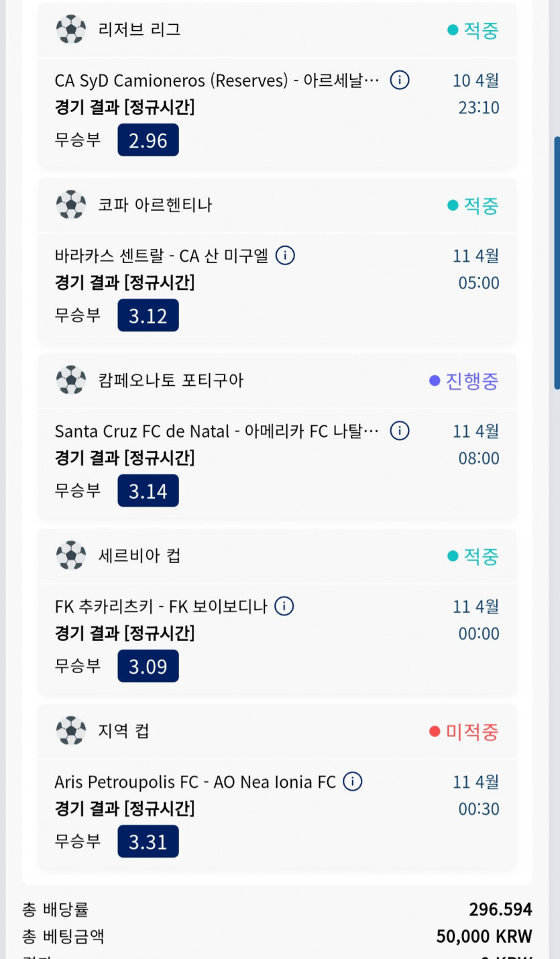This screenshot has height=959, width=560.
Task: Click soccer ball icon for 코파 아르헨티나
Action: coord(71,205)
